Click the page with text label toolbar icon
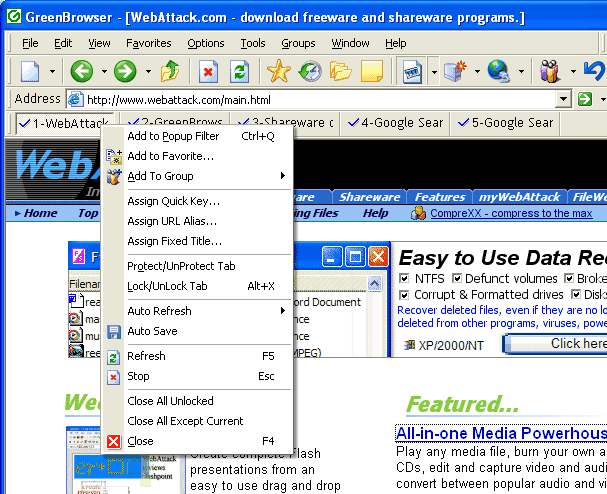Image resolution: width=607 pixels, height=494 pixels. tap(412, 72)
